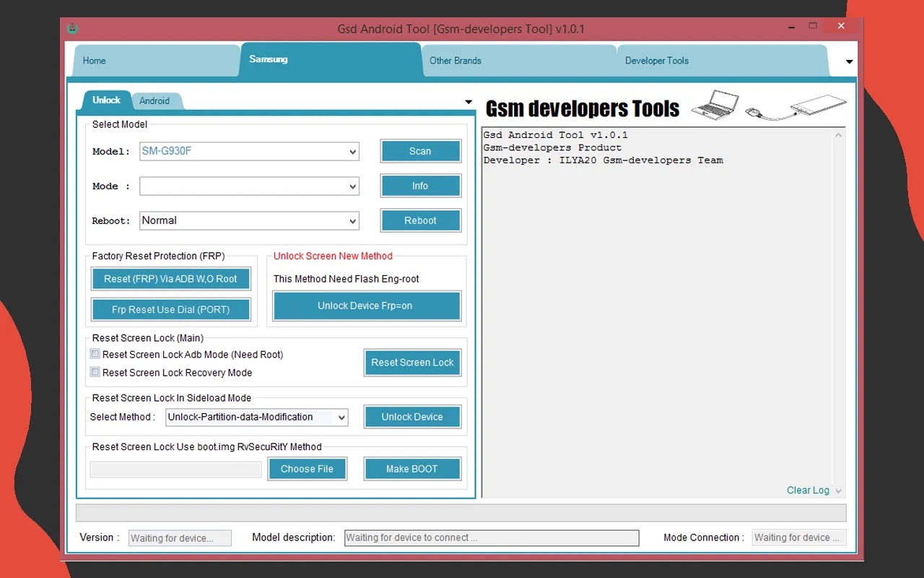Click the Clear Log link
The width and height of the screenshot is (924, 578).
pos(808,490)
